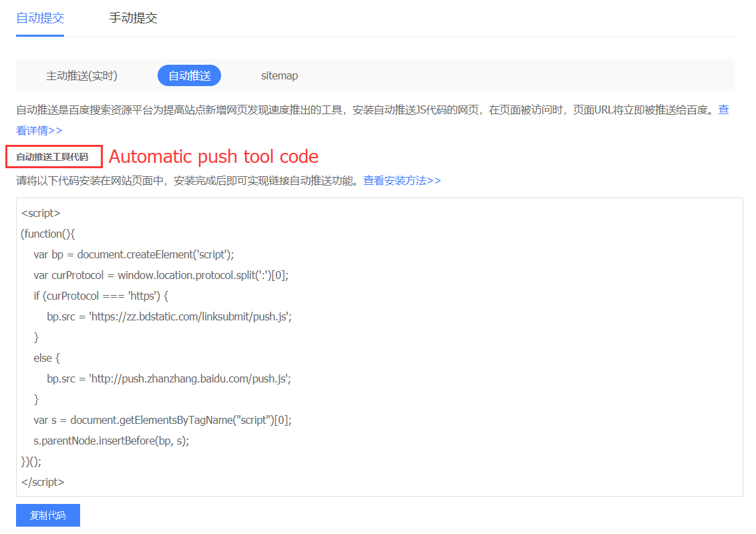Click the 请将以下代码安装在网站页面中 instruction text

coord(188,181)
